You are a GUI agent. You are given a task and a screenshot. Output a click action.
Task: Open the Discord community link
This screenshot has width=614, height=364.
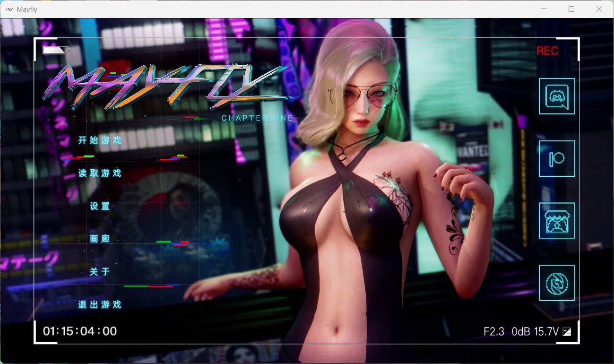(x=557, y=97)
